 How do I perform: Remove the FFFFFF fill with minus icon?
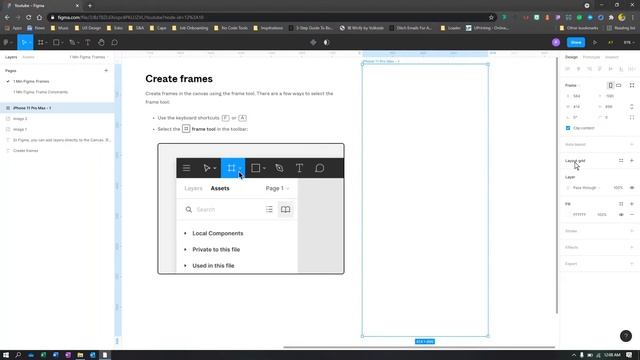point(632,215)
